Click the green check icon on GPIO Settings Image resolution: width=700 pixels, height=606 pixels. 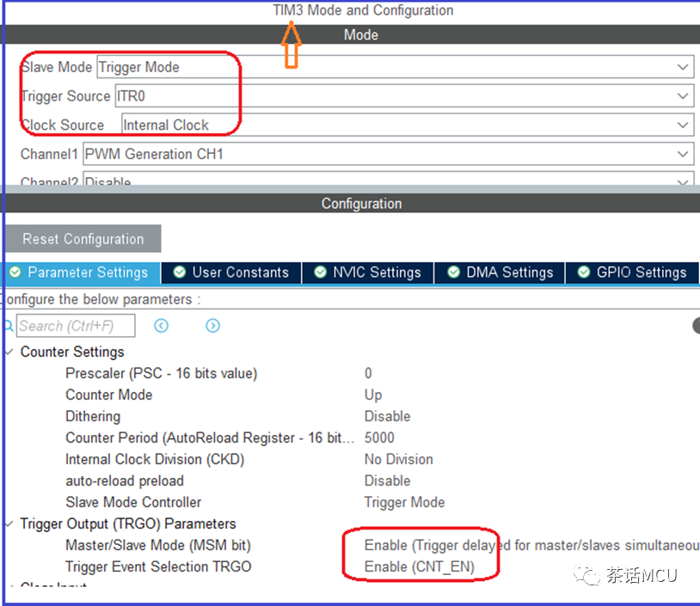(584, 272)
